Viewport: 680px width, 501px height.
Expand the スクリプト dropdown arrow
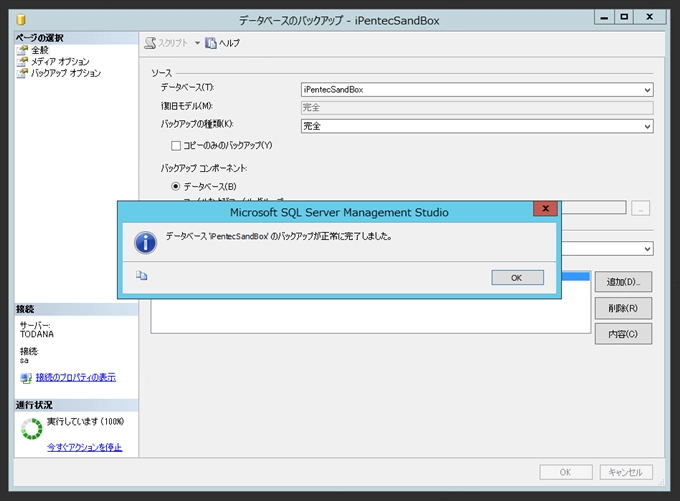tap(197, 43)
